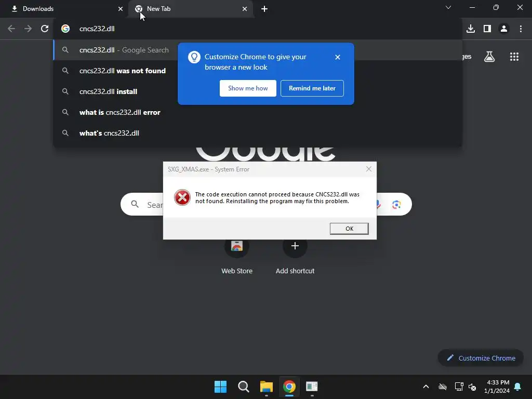Go back with the back arrow
The height and width of the screenshot is (399, 532).
[11, 29]
